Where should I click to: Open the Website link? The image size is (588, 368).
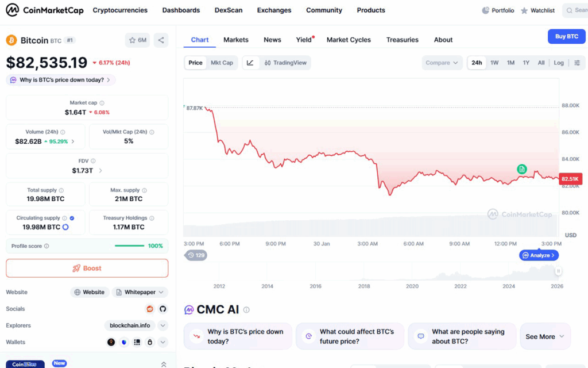click(90, 292)
